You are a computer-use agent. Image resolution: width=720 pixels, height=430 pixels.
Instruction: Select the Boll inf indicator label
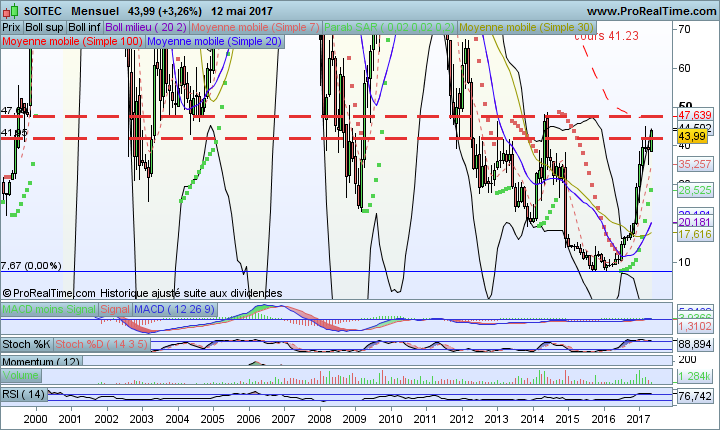pyautogui.click(x=84, y=28)
